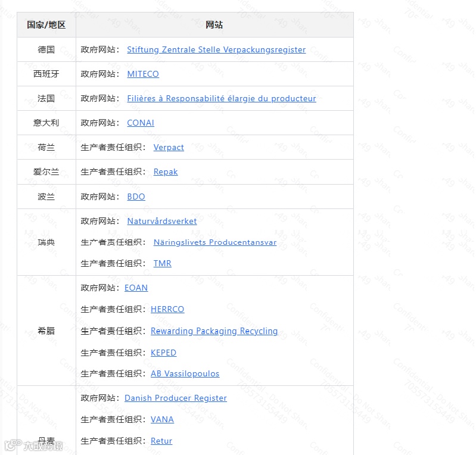This screenshot has height=455, width=476.
Task: Click the 政府网站 label before Danish Producer Register
Action: (x=100, y=398)
